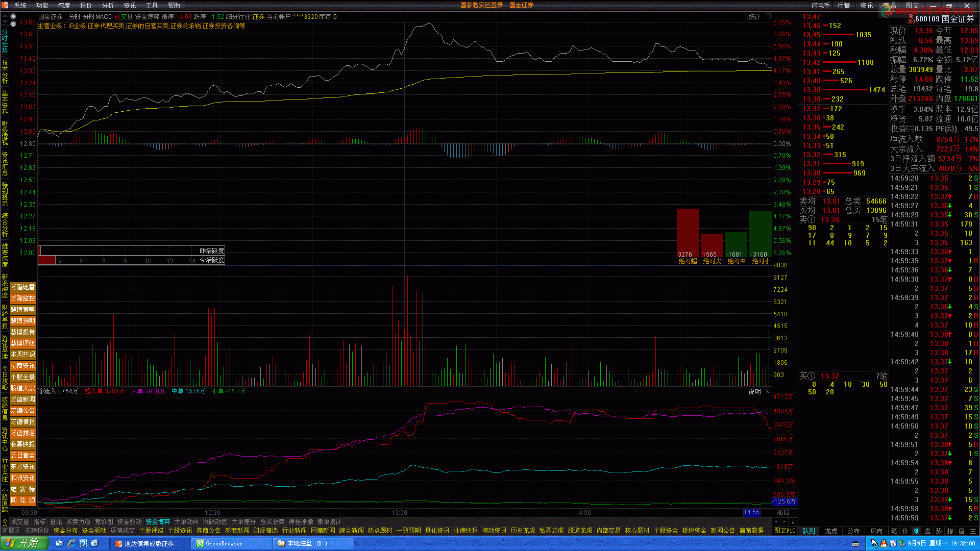Click the 行情 top-right button

tap(844, 5)
